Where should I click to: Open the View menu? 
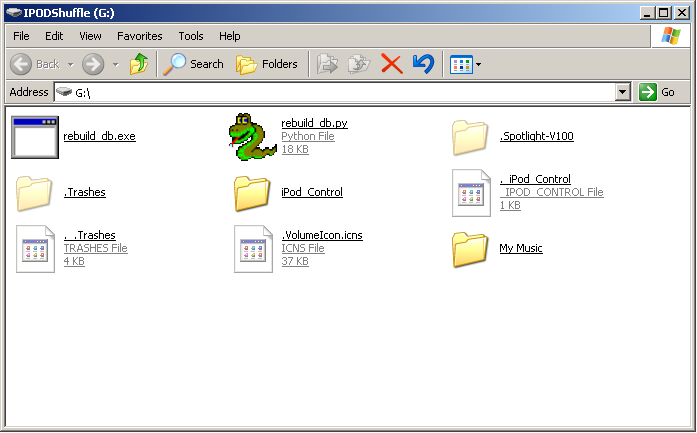click(90, 36)
